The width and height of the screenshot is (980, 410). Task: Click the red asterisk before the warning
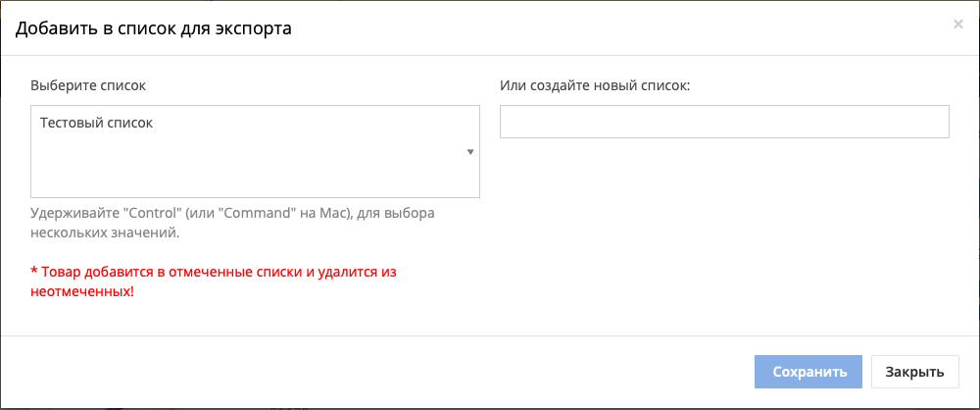tap(34, 271)
